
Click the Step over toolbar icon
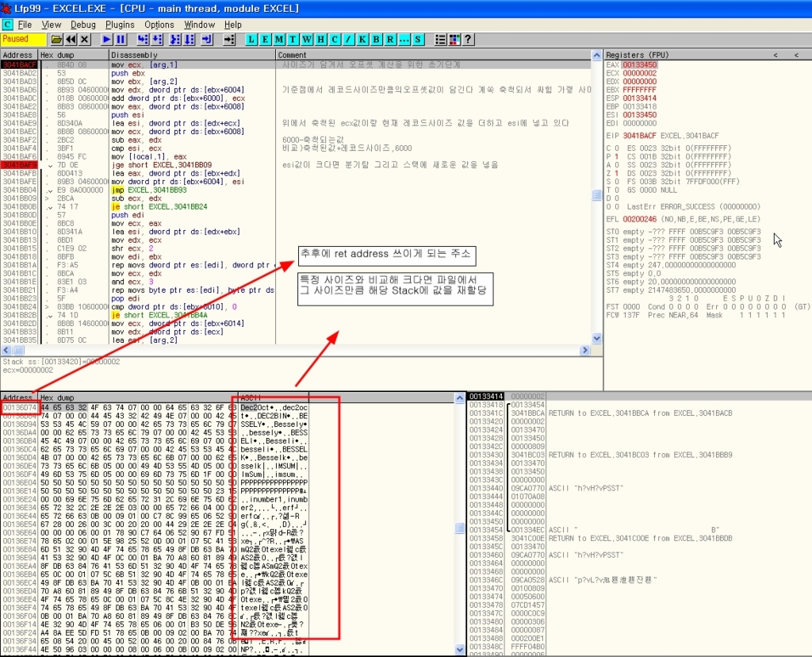click(157, 40)
